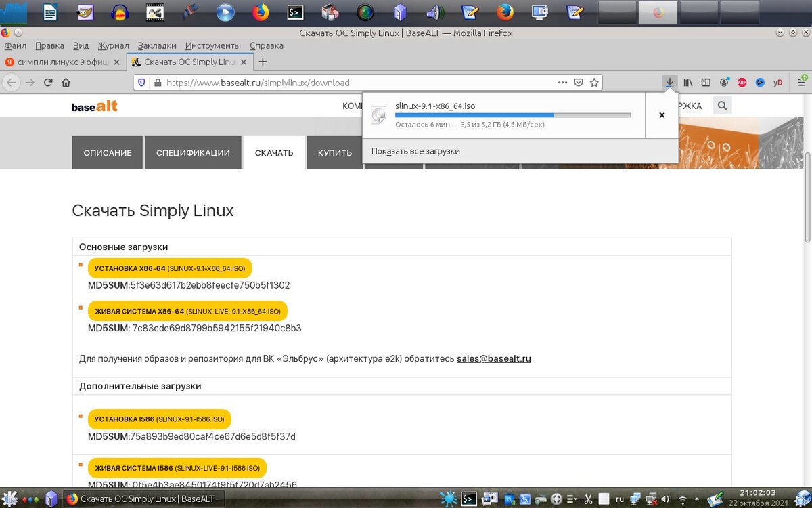Viewport: 812px width, 508px height.
Task: Open the slinux-9.1-x86_64.iso download entry
Action: click(x=503, y=115)
